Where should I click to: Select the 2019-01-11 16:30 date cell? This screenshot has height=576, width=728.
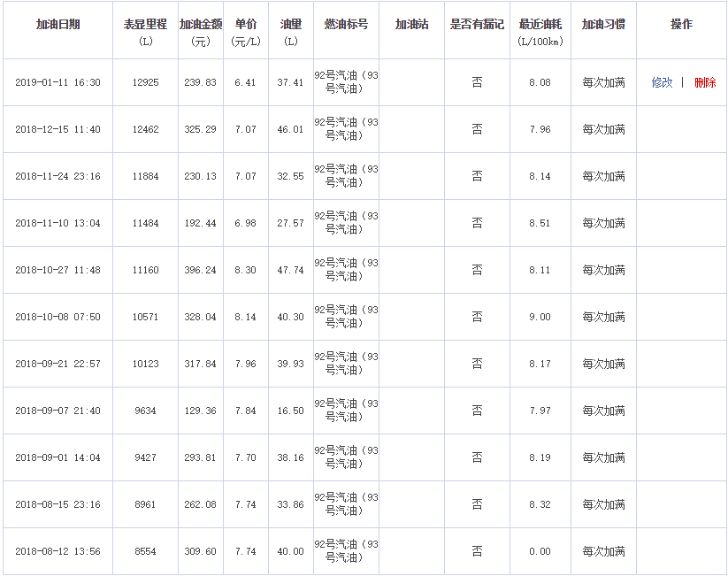point(58,82)
